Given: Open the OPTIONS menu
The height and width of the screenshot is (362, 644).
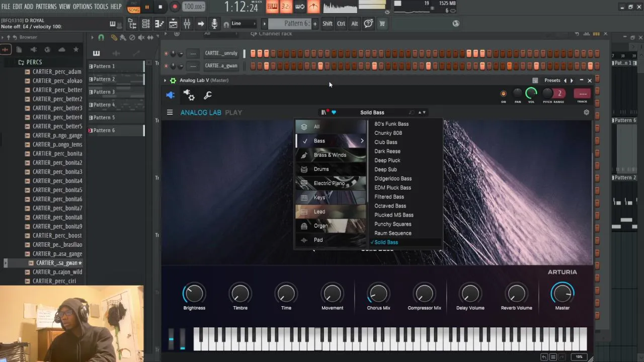Looking at the screenshot, I should coord(83,7).
